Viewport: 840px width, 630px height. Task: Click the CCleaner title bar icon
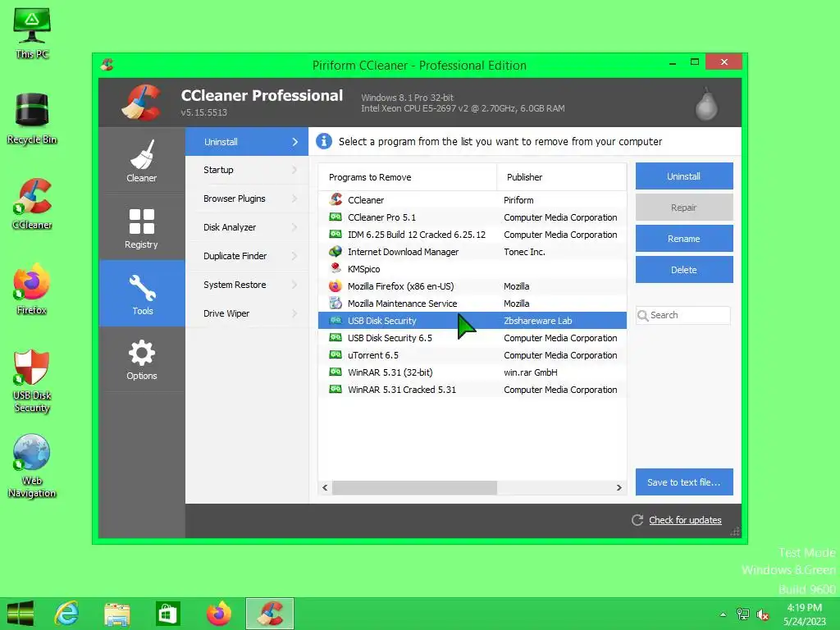pyautogui.click(x=107, y=66)
